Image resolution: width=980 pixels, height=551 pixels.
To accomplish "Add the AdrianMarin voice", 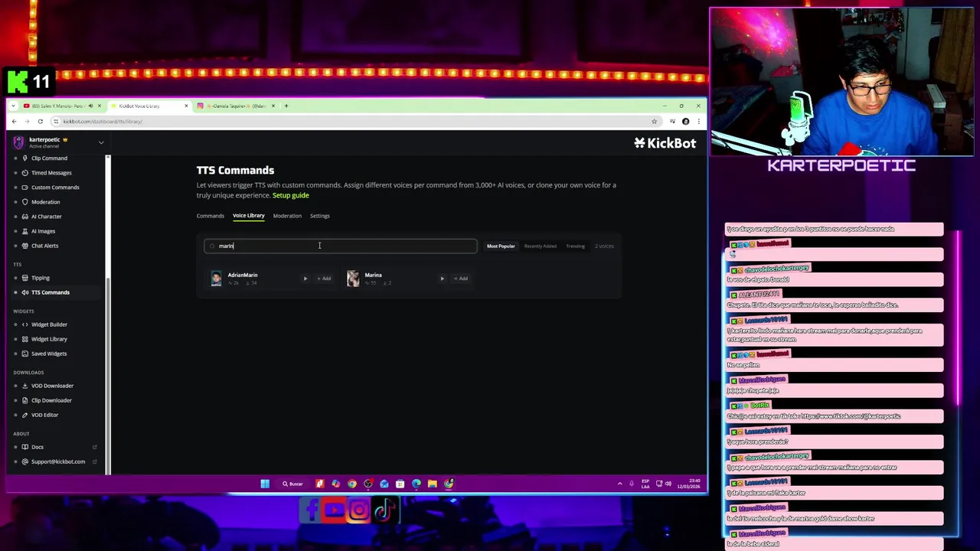I will point(324,279).
